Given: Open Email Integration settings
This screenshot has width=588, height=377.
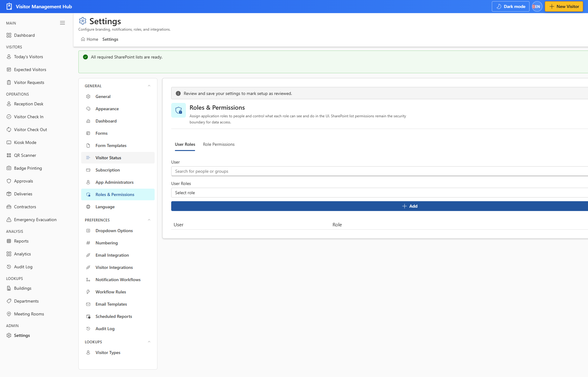Looking at the screenshot, I should [x=118, y=255].
